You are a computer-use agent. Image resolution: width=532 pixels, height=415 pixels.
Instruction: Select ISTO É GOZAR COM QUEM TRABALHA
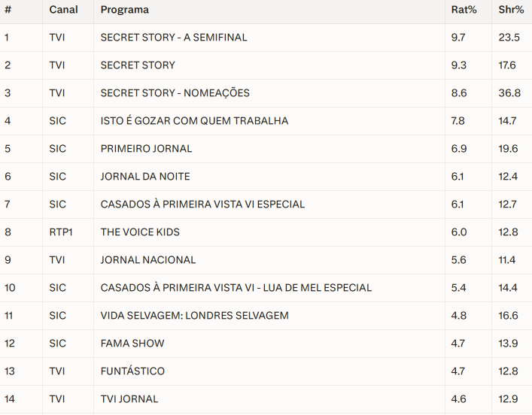[194, 121]
